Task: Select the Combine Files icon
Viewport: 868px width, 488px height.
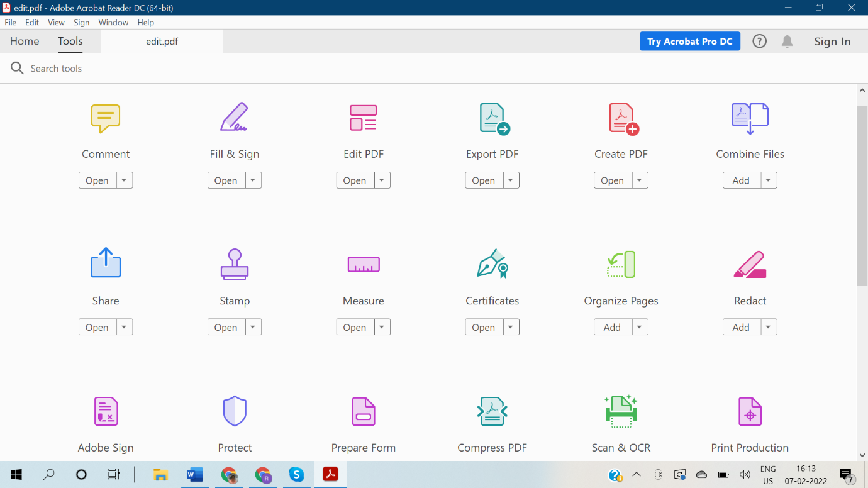Action: 750,119
